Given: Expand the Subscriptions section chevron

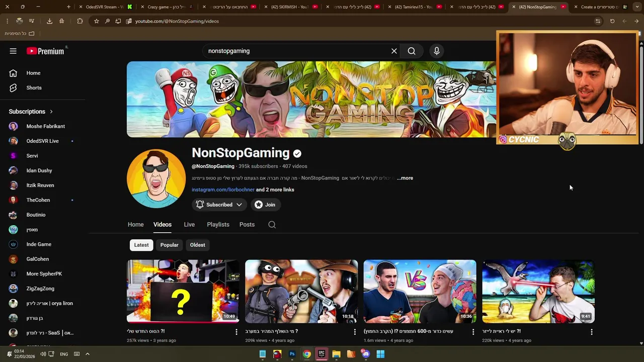Looking at the screenshot, I should 51,112.
